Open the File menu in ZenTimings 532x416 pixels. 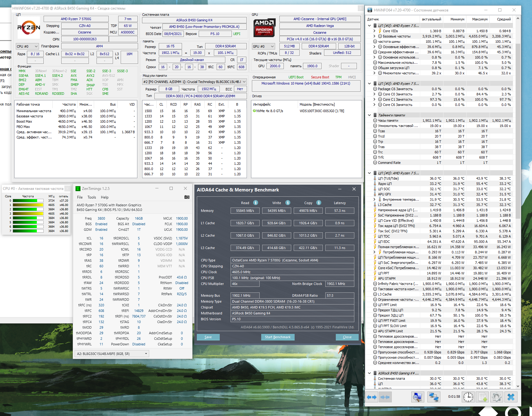tap(80, 197)
